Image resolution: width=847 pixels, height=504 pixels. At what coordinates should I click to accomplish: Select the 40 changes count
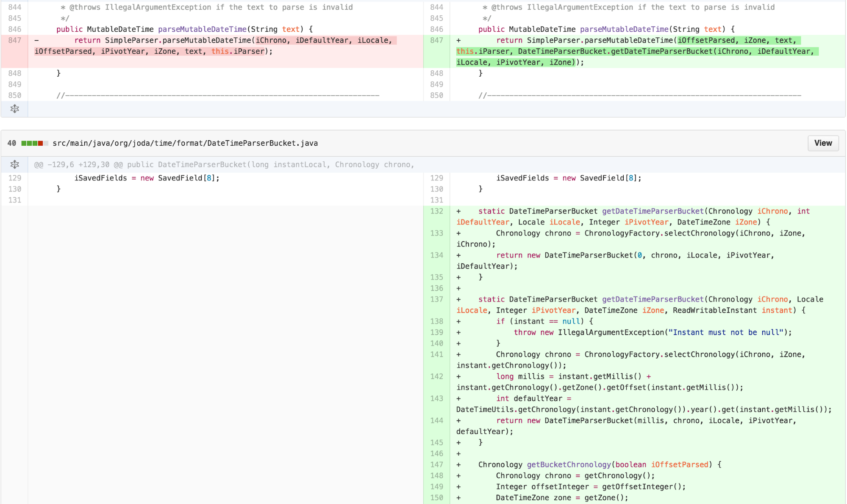pyautogui.click(x=12, y=143)
